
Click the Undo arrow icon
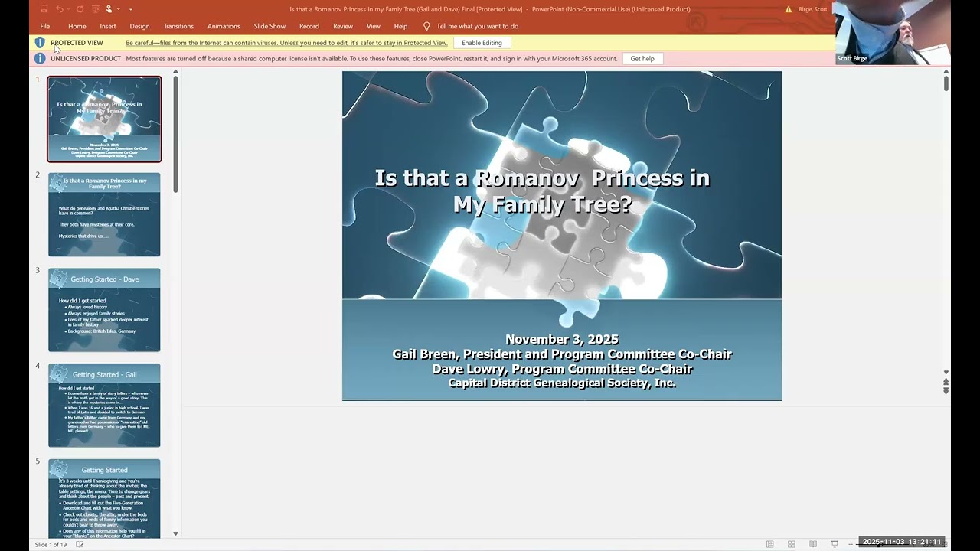59,9
